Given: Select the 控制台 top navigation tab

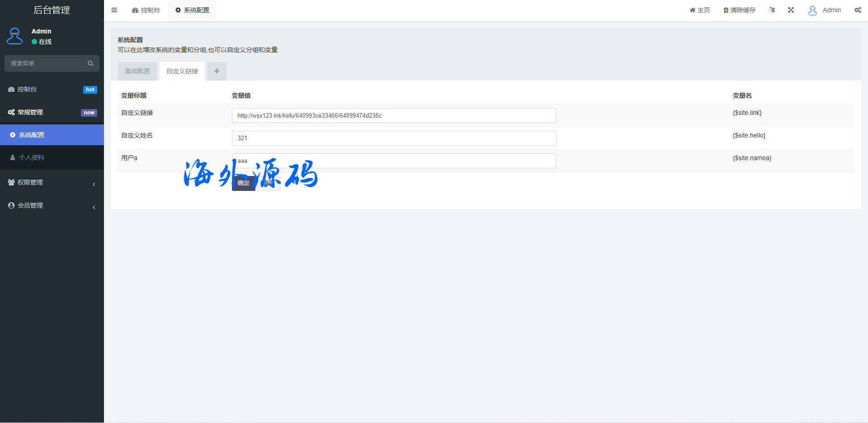Looking at the screenshot, I should pyautogui.click(x=146, y=10).
